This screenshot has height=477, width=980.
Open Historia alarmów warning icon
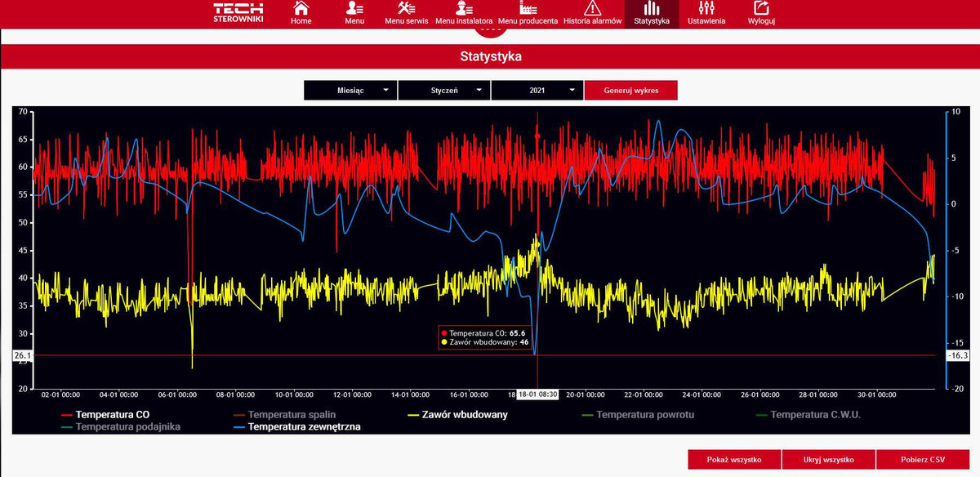(592, 8)
